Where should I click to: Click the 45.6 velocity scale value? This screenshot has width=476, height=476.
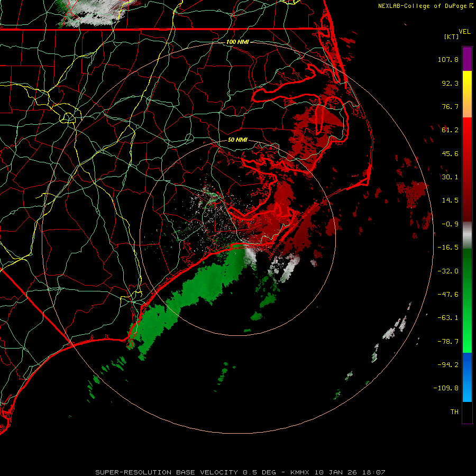(x=450, y=153)
